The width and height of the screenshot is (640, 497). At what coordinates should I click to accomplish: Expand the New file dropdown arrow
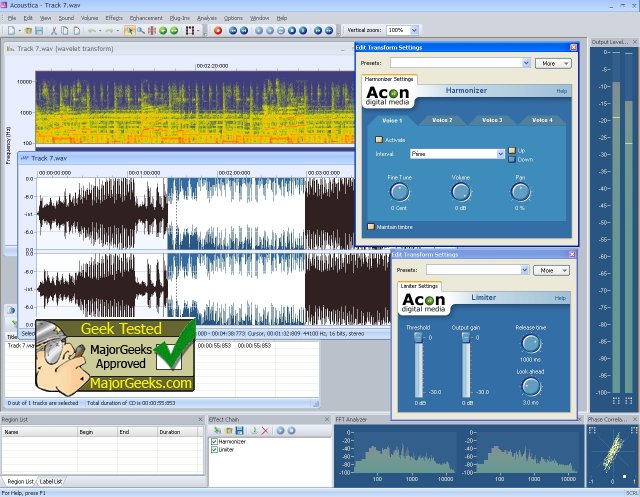click(x=19, y=31)
